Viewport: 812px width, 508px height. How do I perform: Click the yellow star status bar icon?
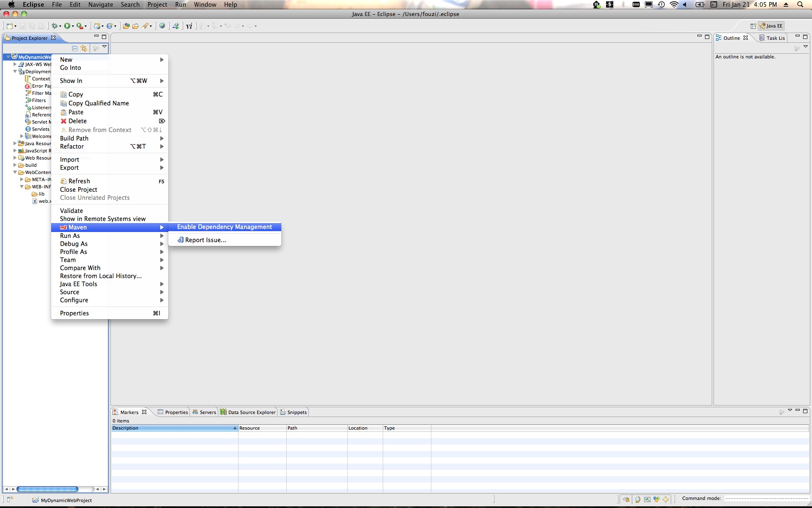[x=666, y=500]
